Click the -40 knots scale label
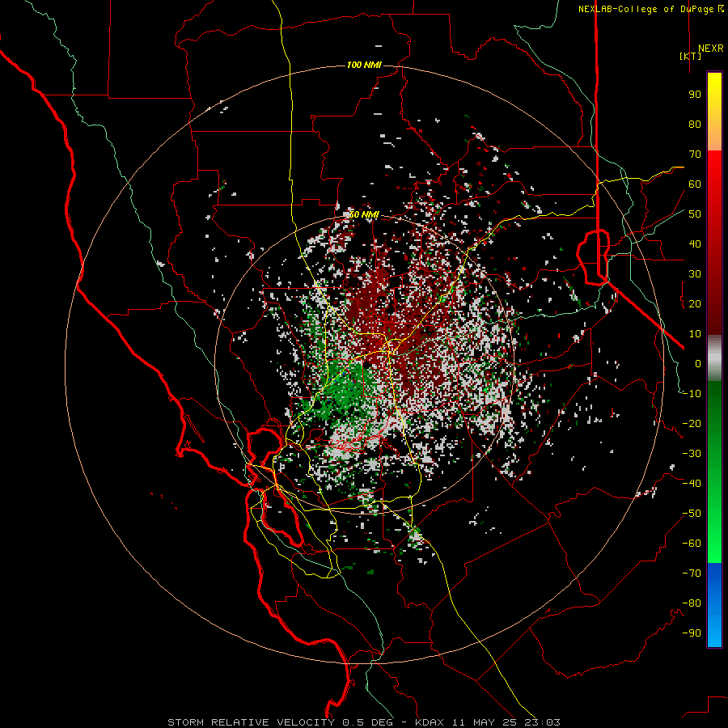The image size is (728, 728). click(x=692, y=484)
